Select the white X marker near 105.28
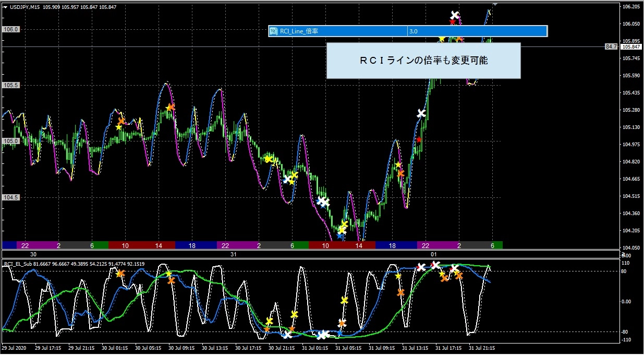Viewport: 644px width, 355px height. 421,113
